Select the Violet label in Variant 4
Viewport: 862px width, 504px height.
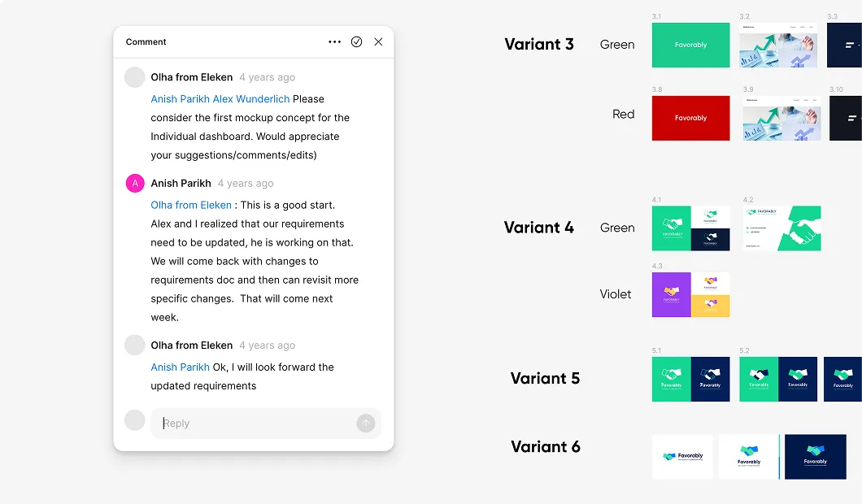click(x=615, y=294)
